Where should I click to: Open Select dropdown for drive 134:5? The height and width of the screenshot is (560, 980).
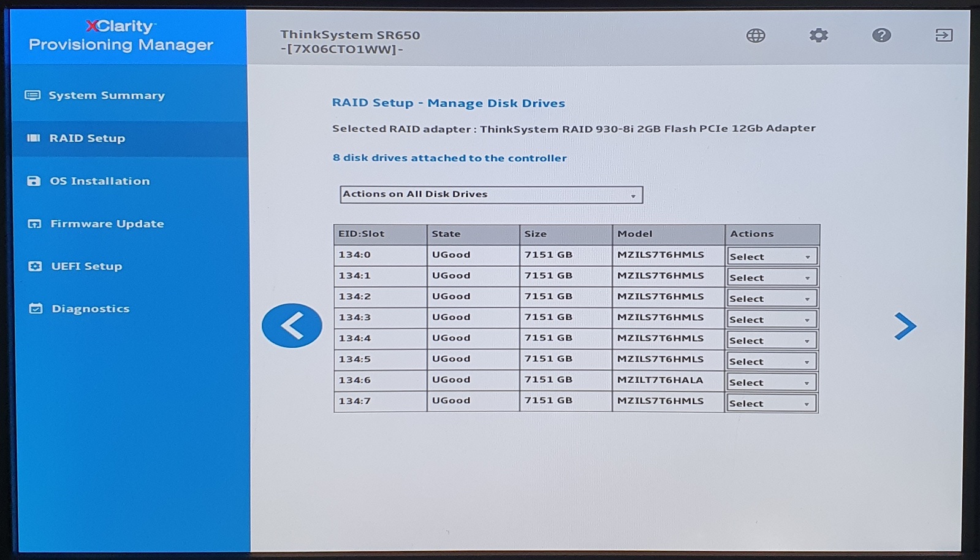click(771, 361)
